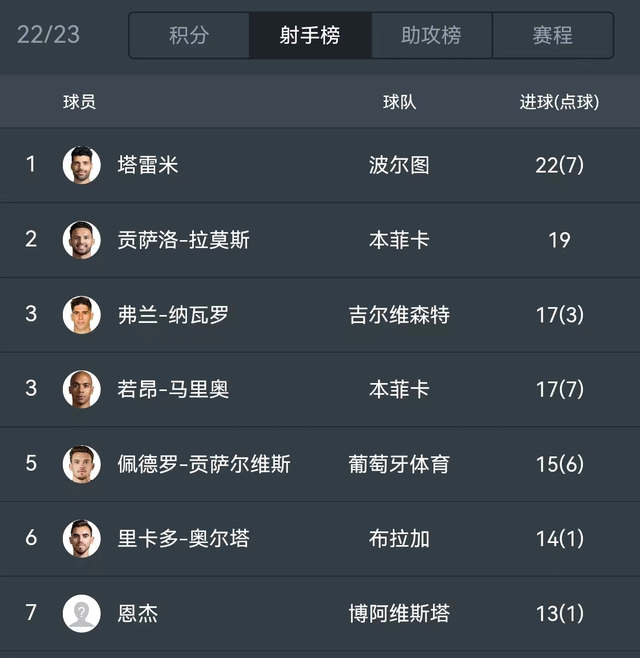Click player name 塔雷米
This screenshot has height=658, width=640.
coord(148,165)
